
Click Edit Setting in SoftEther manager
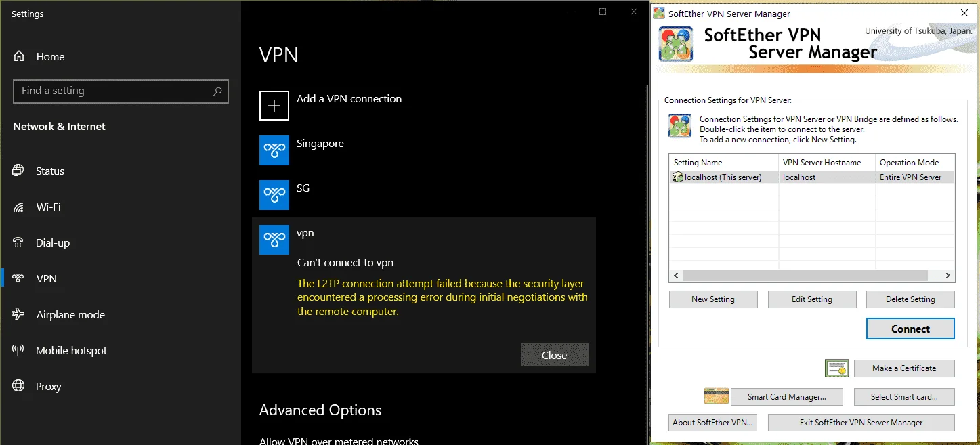tap(812, 299)
